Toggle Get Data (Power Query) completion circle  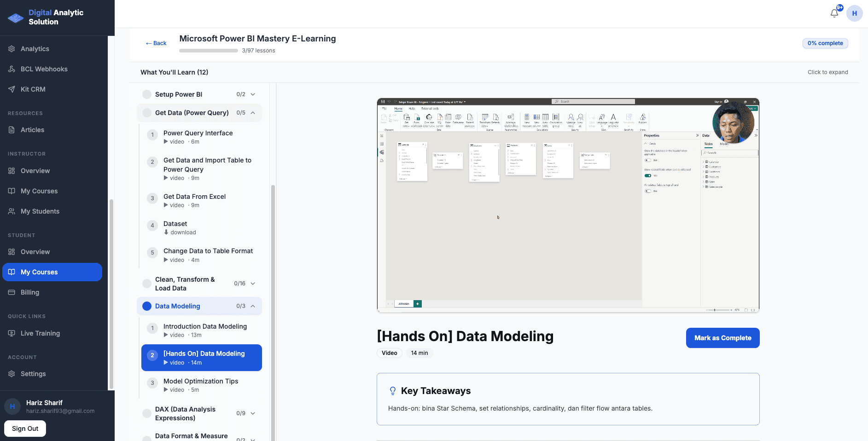coord(147,113)
